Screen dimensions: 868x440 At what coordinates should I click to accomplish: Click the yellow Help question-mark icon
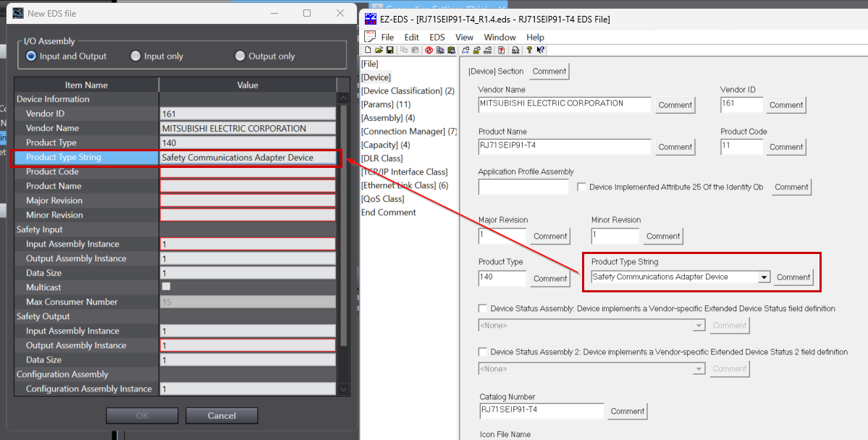pyautogui.click(x=529, y=50)
